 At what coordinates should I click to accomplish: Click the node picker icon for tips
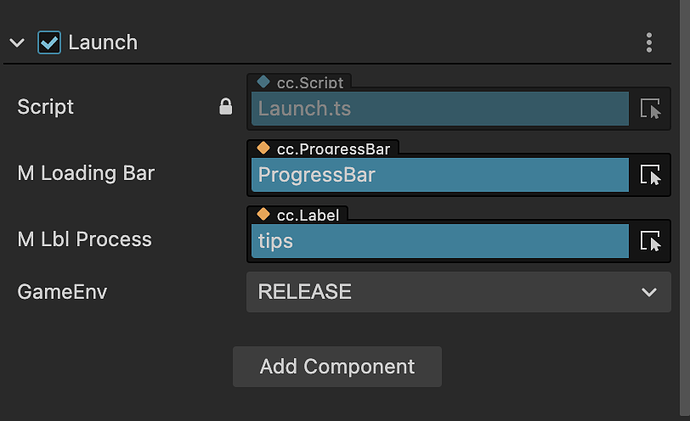(650, 241)
